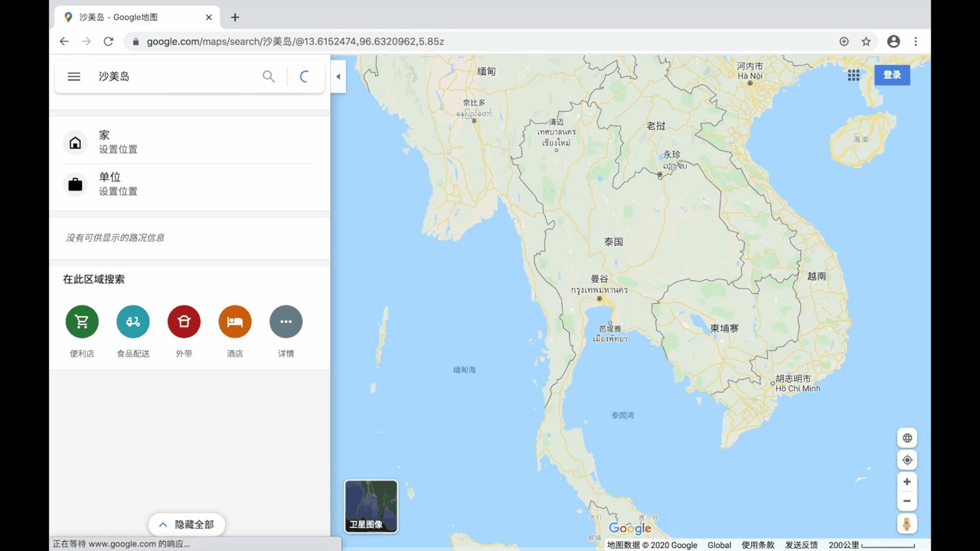The width and height of the screenshot is (980, 551).
Task: Zoom out of the map
Action: pyautogui.click(x=907, y=501)
